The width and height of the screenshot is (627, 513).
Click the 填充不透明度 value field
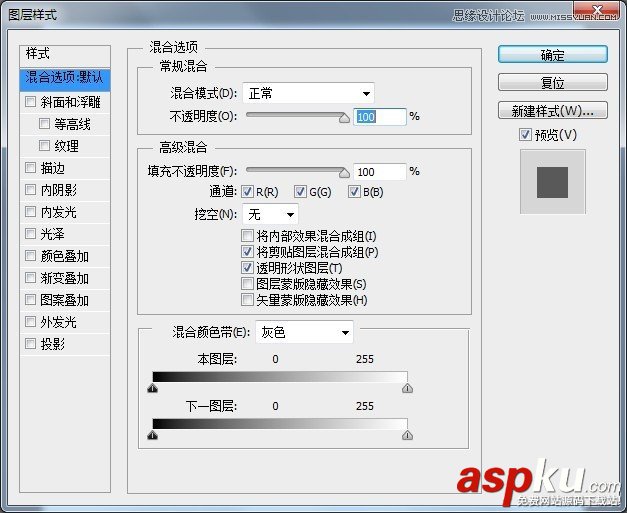tap(380, 172)
